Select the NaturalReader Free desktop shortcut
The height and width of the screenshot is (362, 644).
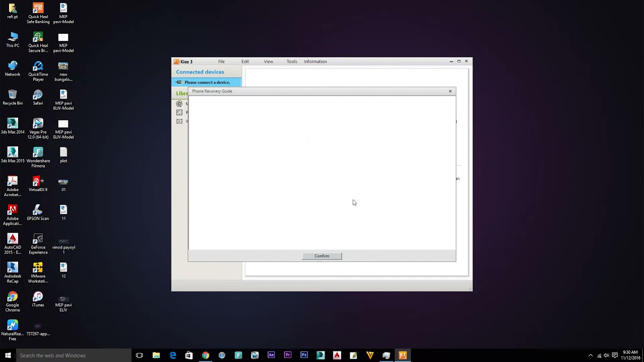tap(13, 330)
